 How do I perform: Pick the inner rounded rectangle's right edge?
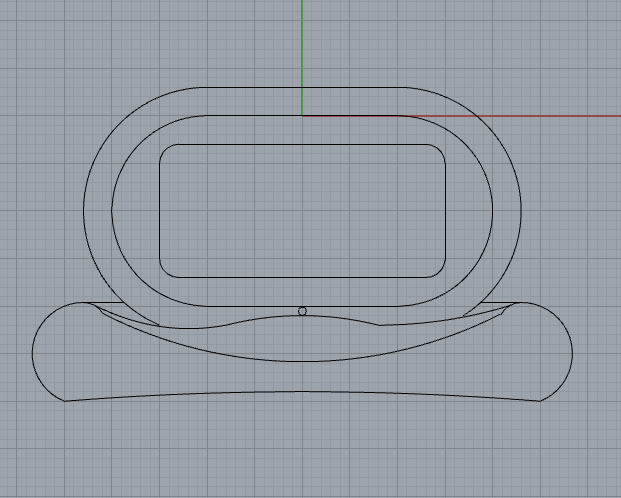[446, 210]
